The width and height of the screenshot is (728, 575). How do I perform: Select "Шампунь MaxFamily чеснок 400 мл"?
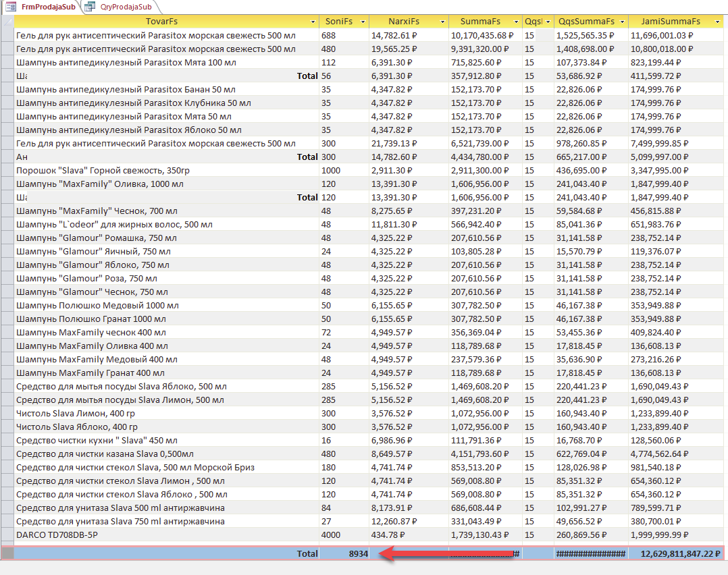[91, 332]
